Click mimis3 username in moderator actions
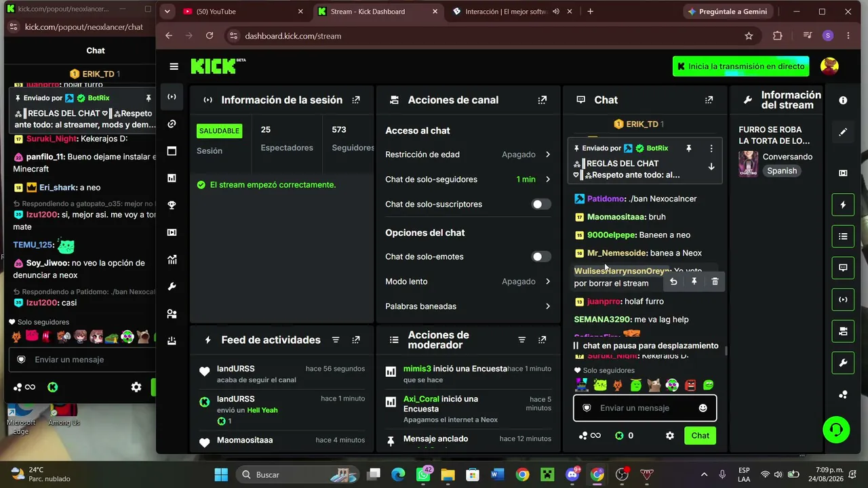 pos(417,369)
